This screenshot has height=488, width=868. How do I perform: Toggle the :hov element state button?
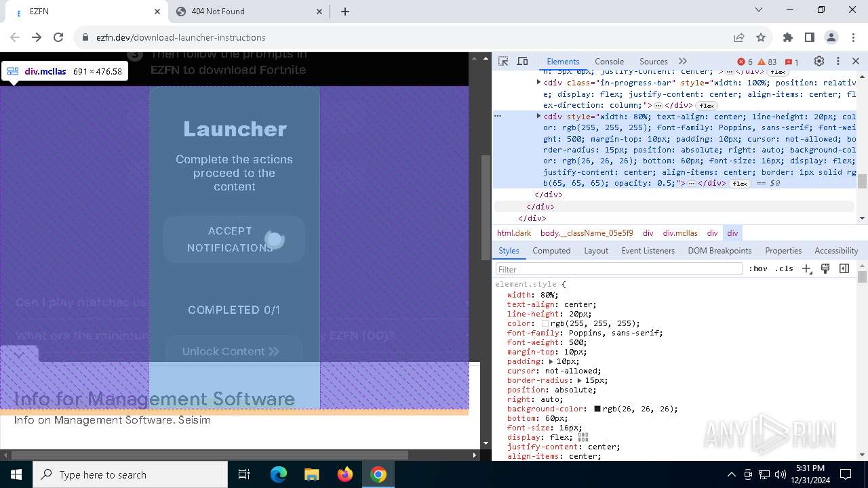(x=758, y=269)
